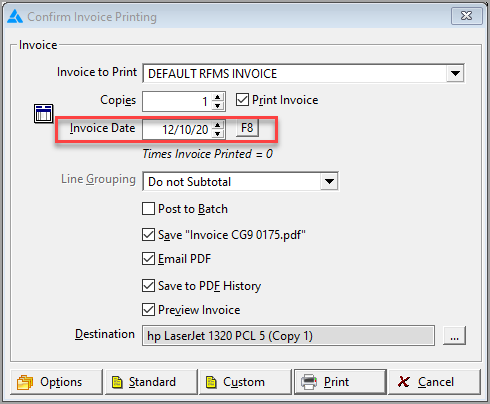Click the Custom document icon
The image size is (490, 404).
(x=211, y=382)
